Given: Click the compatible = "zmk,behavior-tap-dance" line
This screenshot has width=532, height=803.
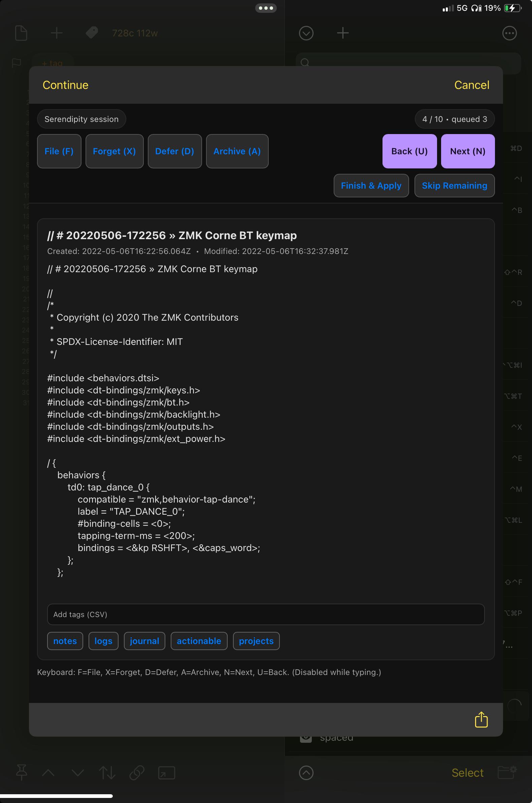Looking at the screenshot, I should click(167, 500).
